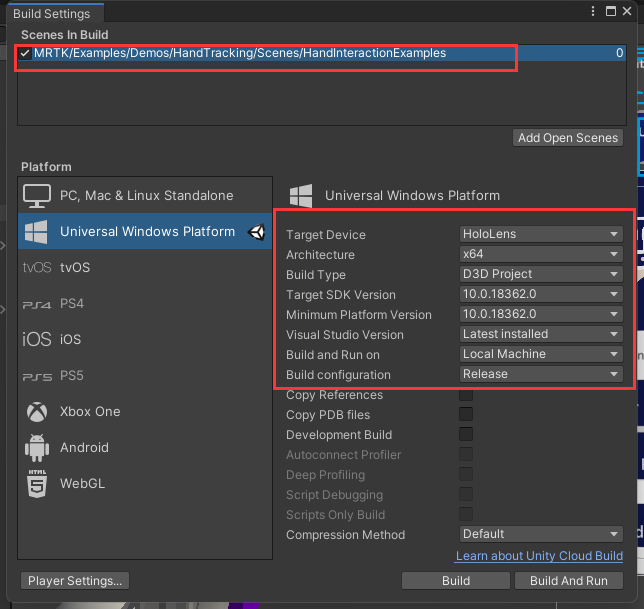The width and height of the screenshot is (644, 609).
Task: Click the Build button
Action: coord(456,581)
